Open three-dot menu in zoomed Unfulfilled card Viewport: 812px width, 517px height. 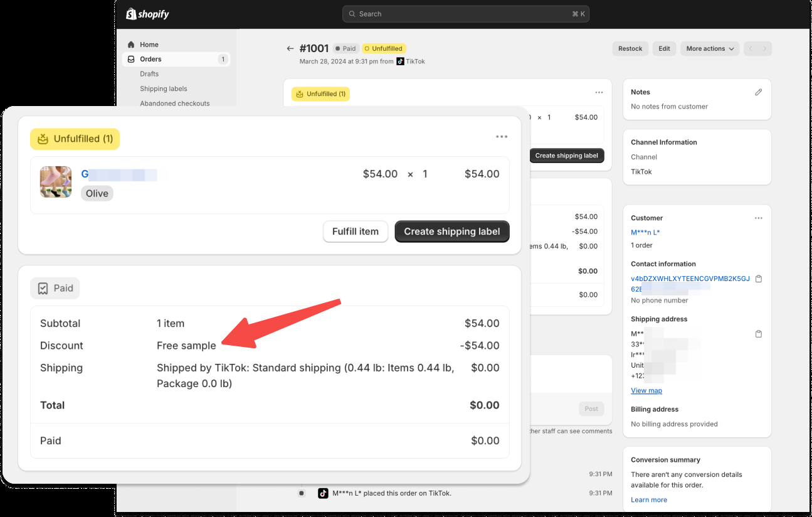point(501,137)
